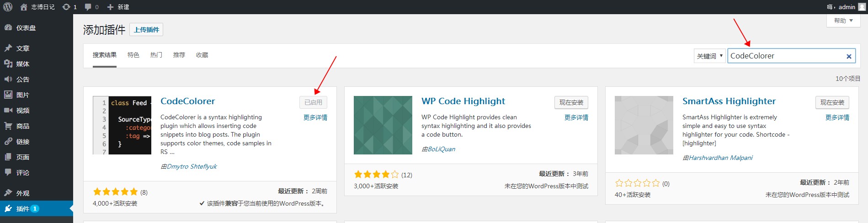Switch to the 搜索结果 tab

(105, 55)
